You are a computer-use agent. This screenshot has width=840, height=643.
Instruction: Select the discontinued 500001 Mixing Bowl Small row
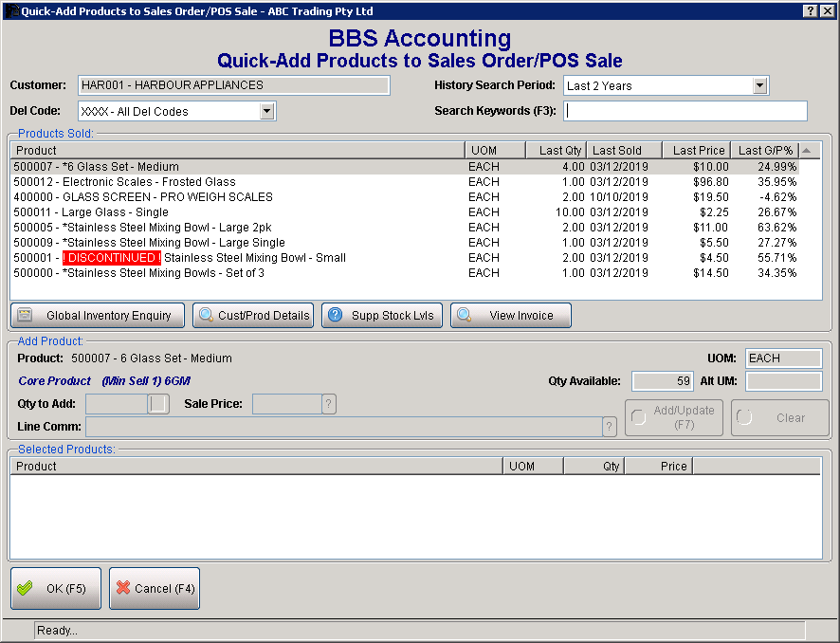coord(237,258)
